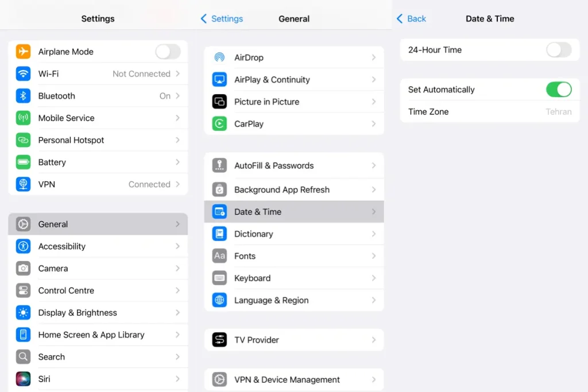Go back using the Back button
Image resolution: width=588 pixels, height=392 pixels.
(411, 18)
